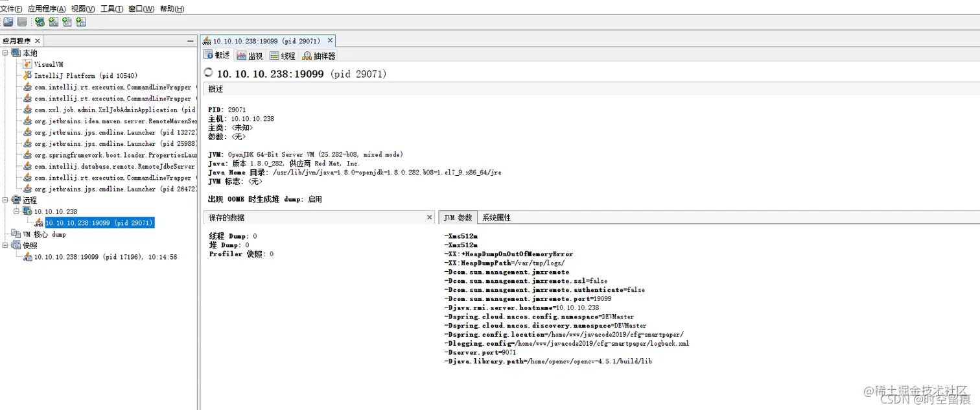Click Java icon beside Launcher pid 26472
980x410 pixels.
[28, 189]
